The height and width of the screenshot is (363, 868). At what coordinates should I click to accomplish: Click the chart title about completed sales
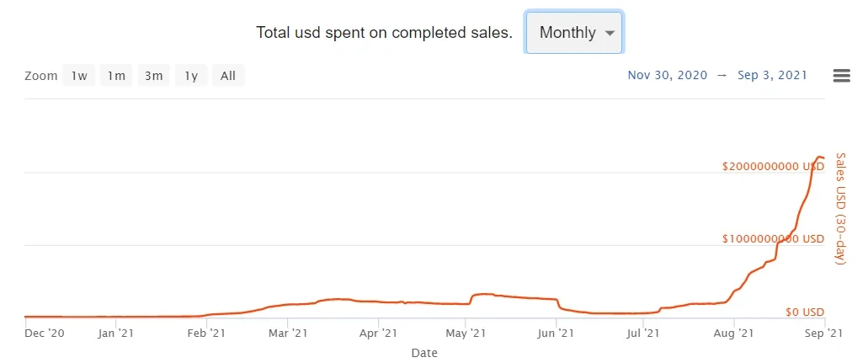click(384, 33)
